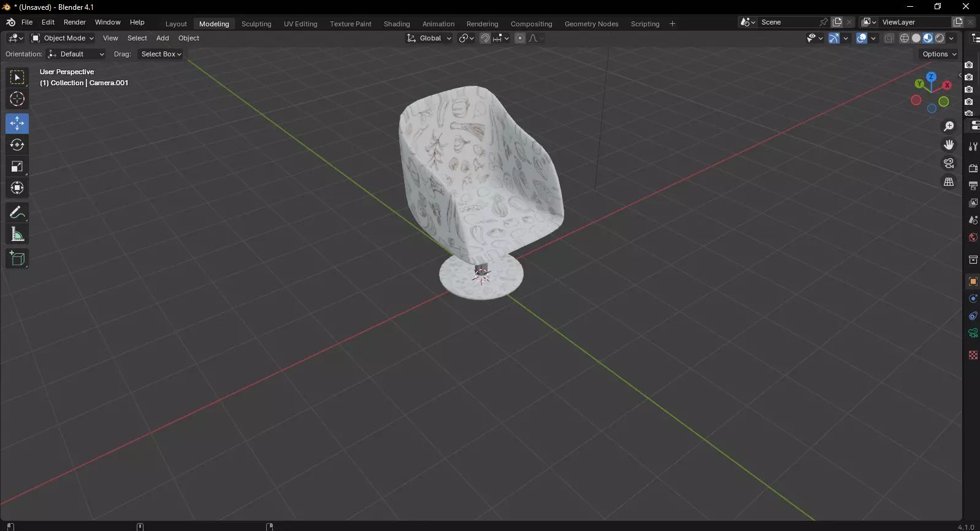Open the World properties tab
This screenshot has height=531, width=980.
click(x=973, y=237)
